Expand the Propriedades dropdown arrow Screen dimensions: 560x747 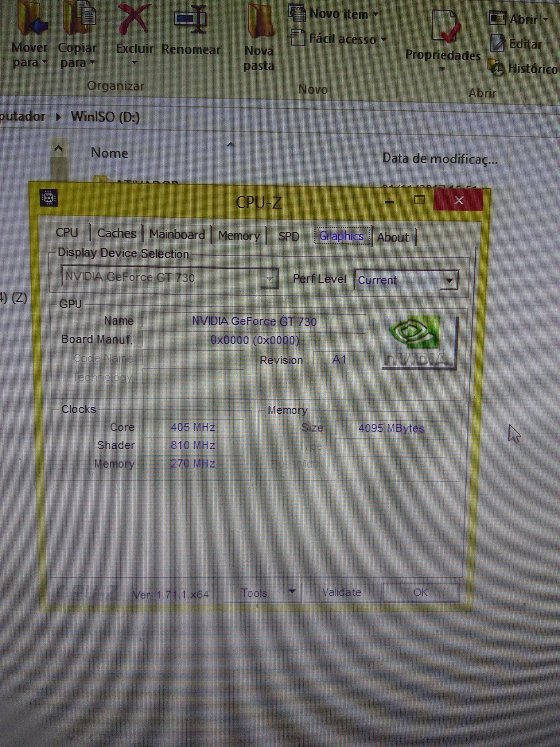coord(442,69)
